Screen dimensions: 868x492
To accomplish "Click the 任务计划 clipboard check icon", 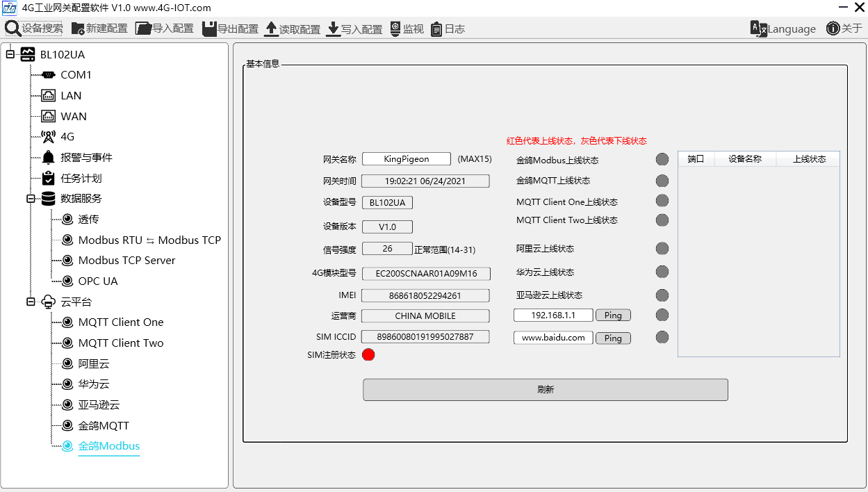I will (48, 178).
